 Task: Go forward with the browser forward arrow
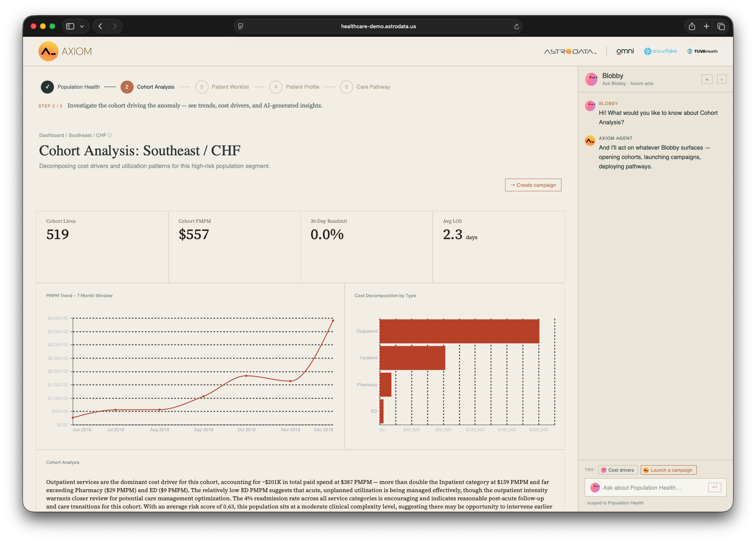pos(115,26)
